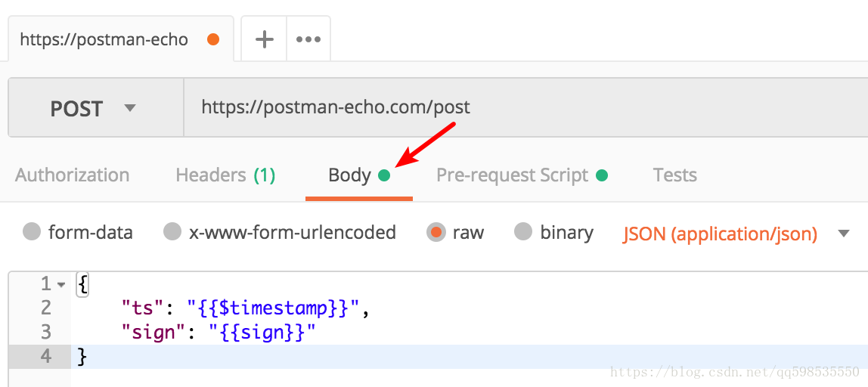Click the {{sign}} variable value
This screenshot has width=868, height=387.
point(262,332)
